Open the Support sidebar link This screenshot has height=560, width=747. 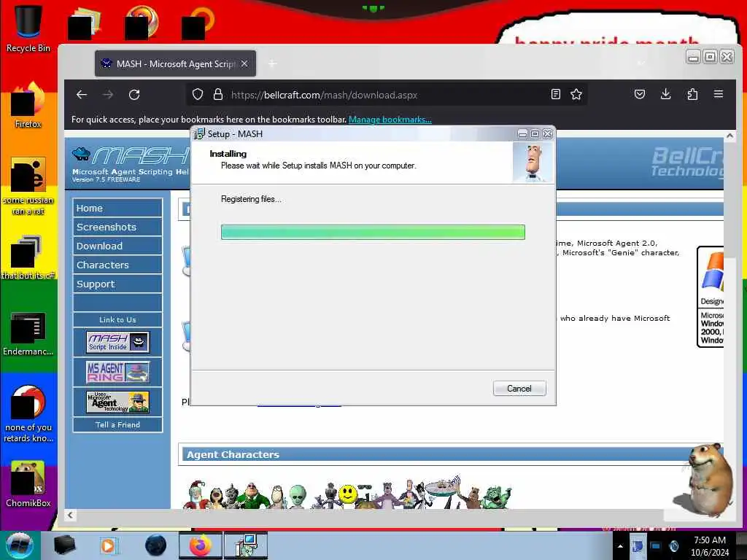pyautogui.click(x=117, y=284)
